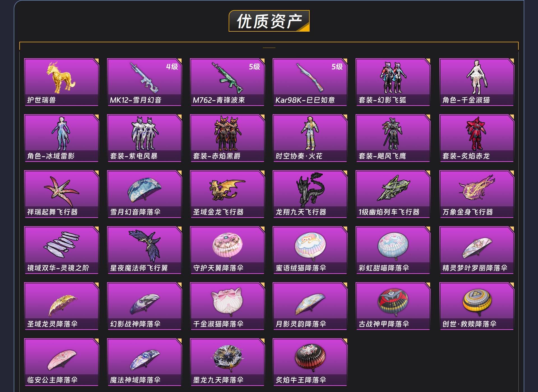
Task: Open the 角色-冰域雷影 character card
Action: click(62, 138)
